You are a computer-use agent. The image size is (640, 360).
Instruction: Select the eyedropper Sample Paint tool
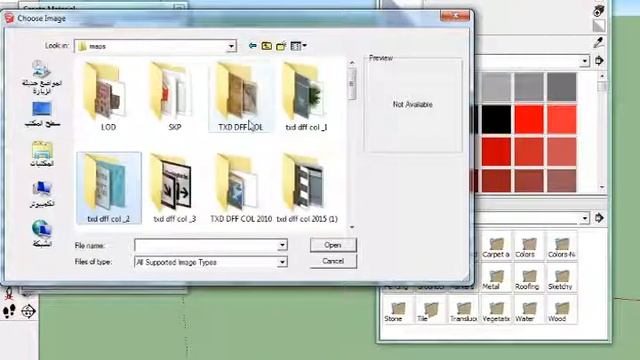coord(598,42)
